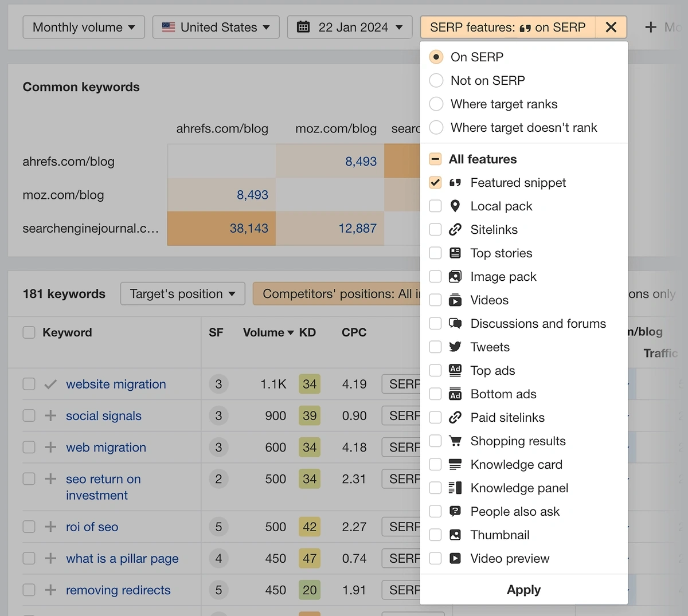The image size is (688, 616).
Task: Click the calendar icon beside 22 Jan 2024
Action: [303, 27]
